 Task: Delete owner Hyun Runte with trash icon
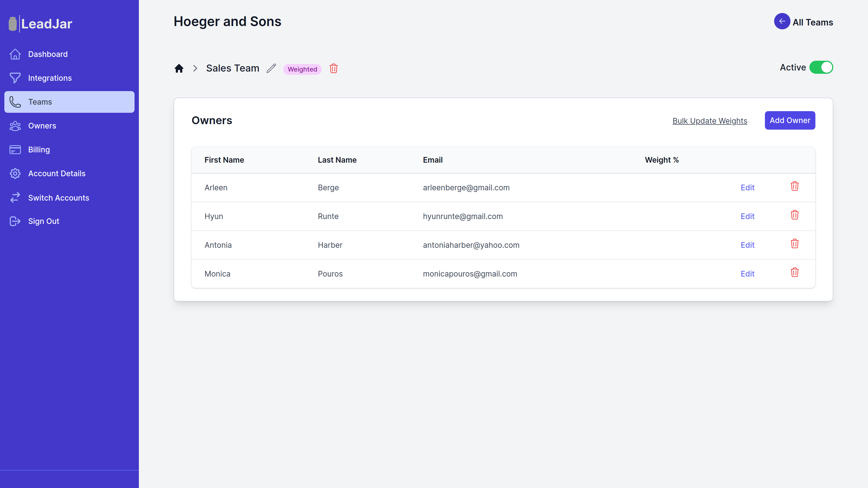click(x=794, y=215)
